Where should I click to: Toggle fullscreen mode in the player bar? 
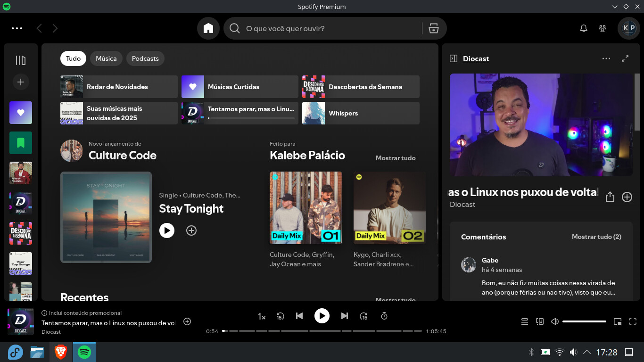[633, 321]
